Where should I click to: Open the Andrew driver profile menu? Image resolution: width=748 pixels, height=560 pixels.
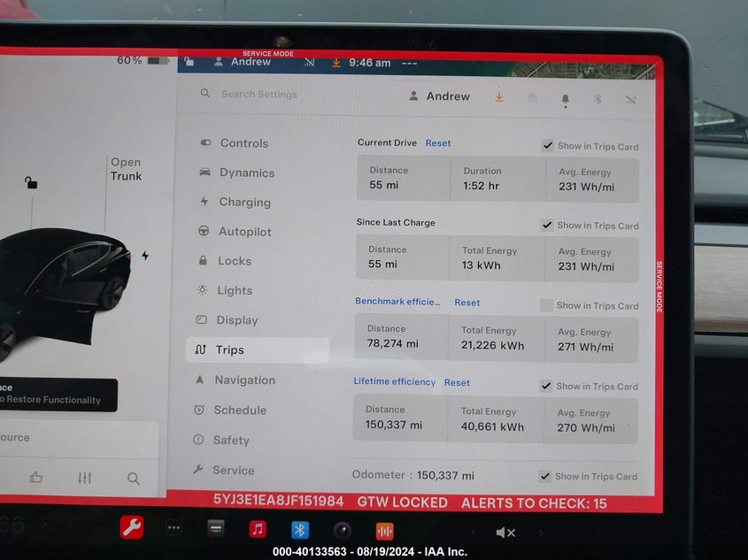[440, 96]
